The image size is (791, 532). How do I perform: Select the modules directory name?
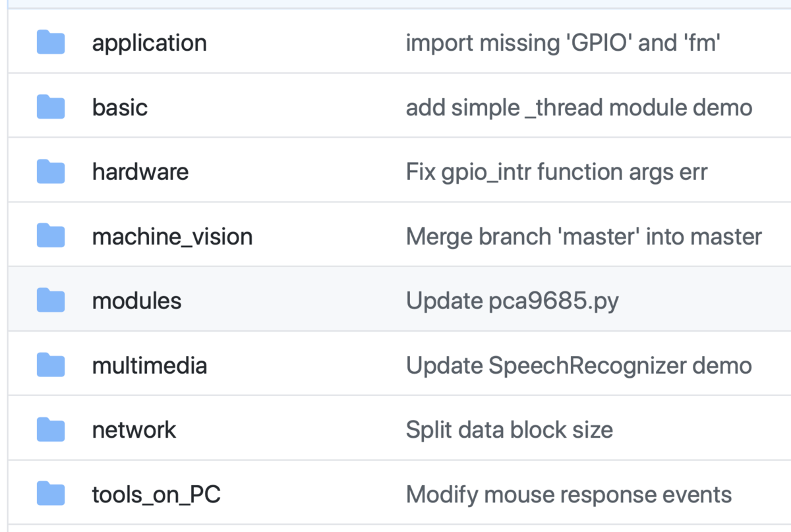pos(136,301)
